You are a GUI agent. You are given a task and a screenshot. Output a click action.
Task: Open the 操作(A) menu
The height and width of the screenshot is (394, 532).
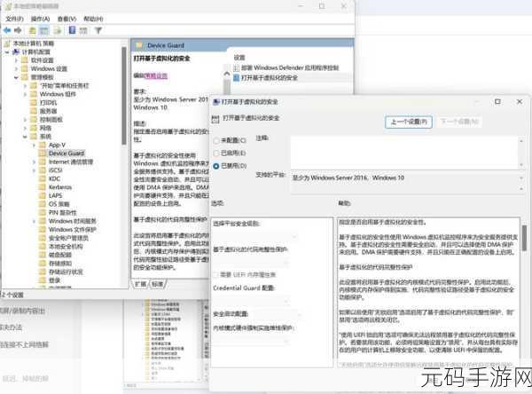[x=41, y=19]
